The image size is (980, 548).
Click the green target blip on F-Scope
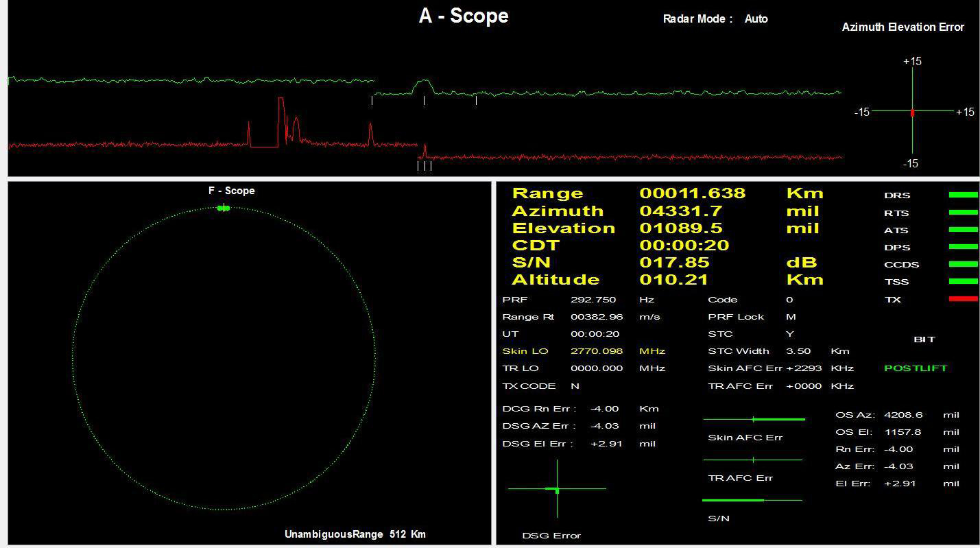tap(224, 208)
